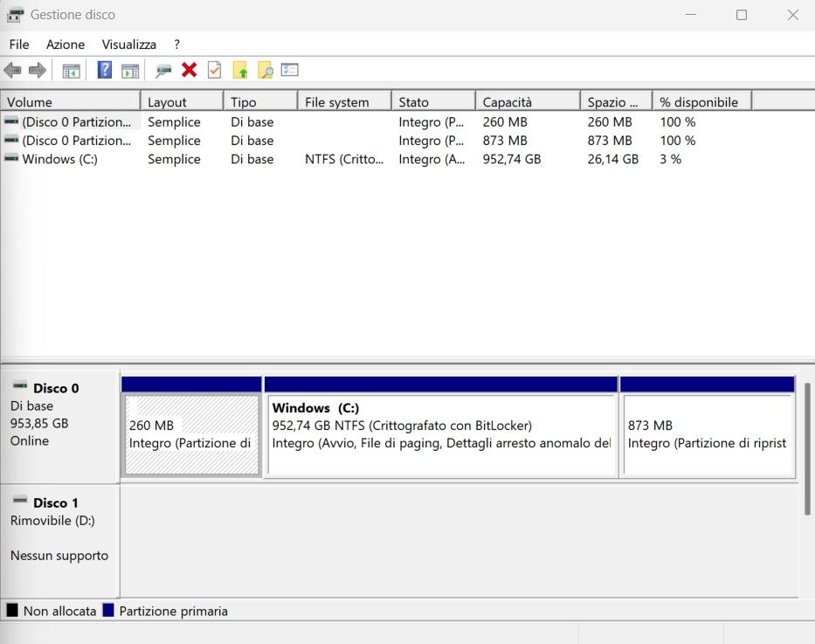Click the 26,14 GB free space cell
This screenshot has height=644, width=815.
[613, 159]
